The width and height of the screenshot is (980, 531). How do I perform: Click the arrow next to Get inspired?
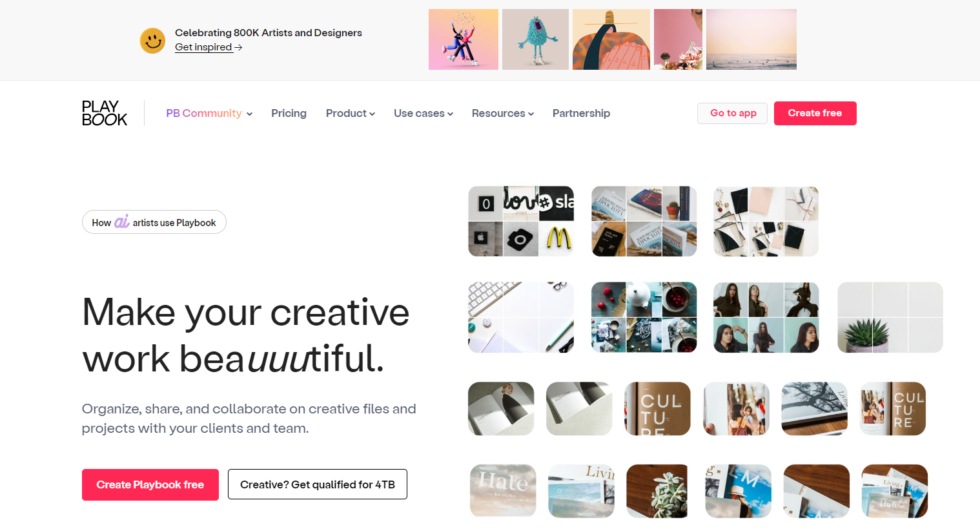[238, 47]
